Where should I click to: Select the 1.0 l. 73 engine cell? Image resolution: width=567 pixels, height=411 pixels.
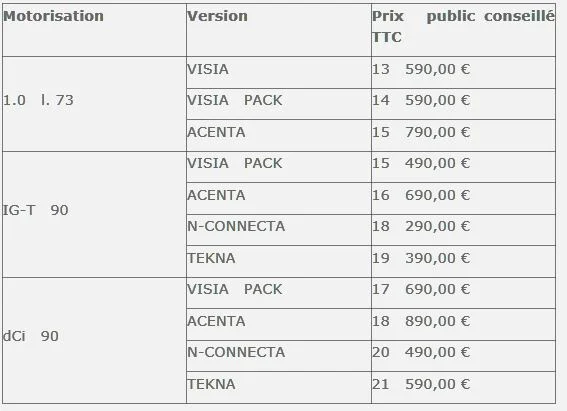point(94,104)
